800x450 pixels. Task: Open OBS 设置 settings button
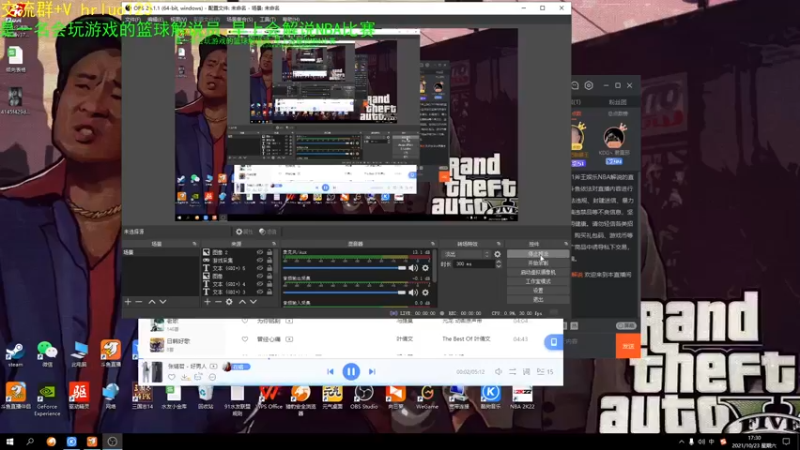538,291
